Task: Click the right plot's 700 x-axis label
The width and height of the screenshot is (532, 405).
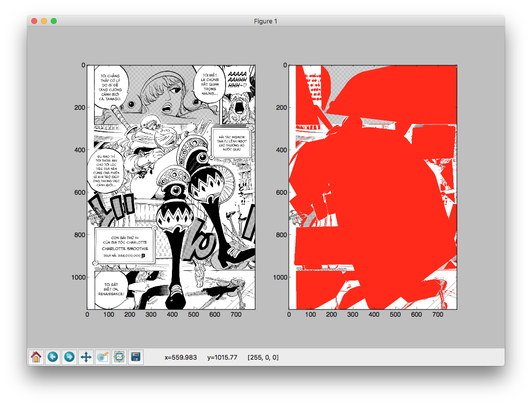Action: (438, 315)
